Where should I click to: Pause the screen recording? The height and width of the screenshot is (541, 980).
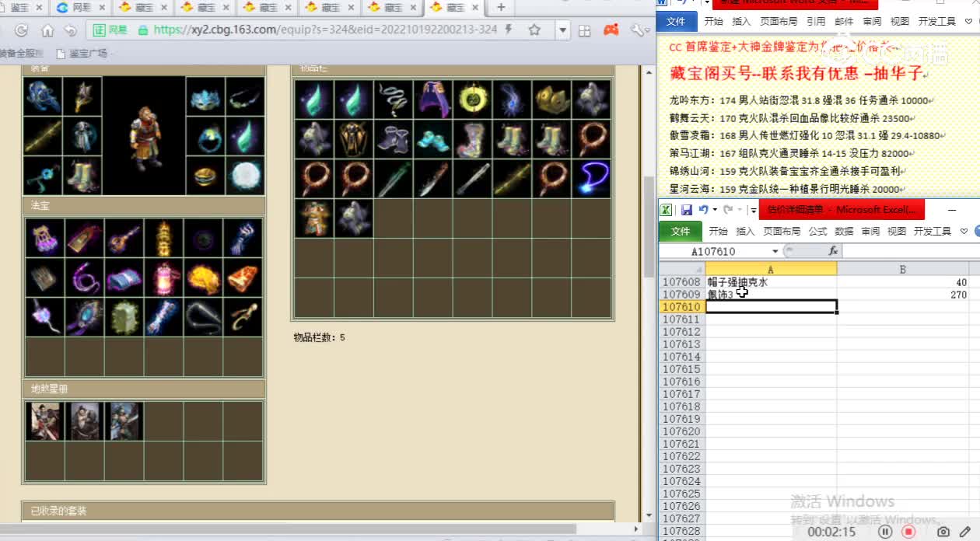[885, 532]
